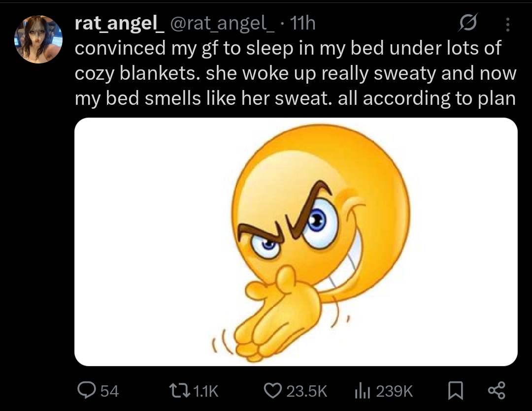Click the repost arrows icon
The height and width of the screenshot is (411, 532).
(178, 391)
